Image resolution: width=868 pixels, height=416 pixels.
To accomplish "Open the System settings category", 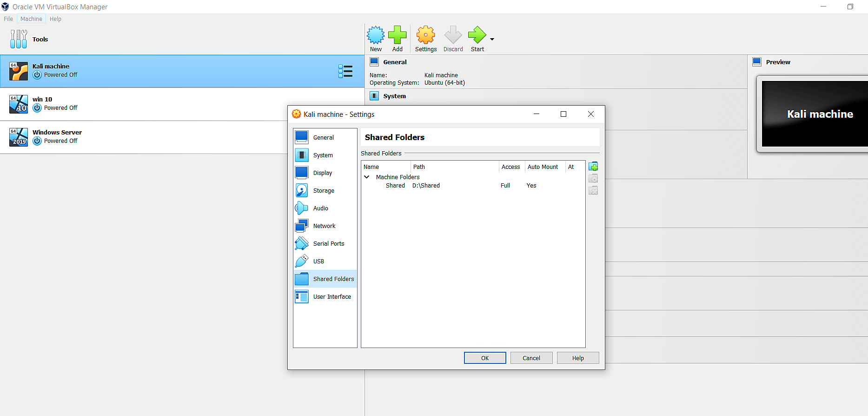I will [325, 155].
